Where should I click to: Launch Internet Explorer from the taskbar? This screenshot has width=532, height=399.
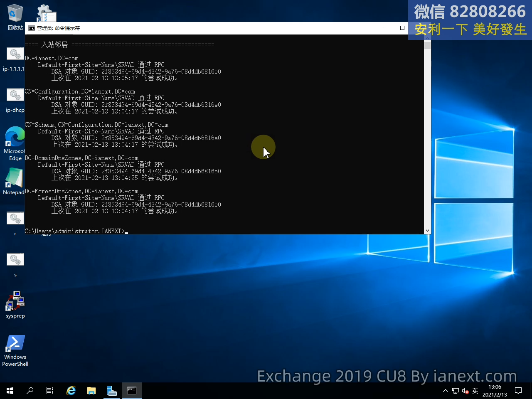pos(71,391)
